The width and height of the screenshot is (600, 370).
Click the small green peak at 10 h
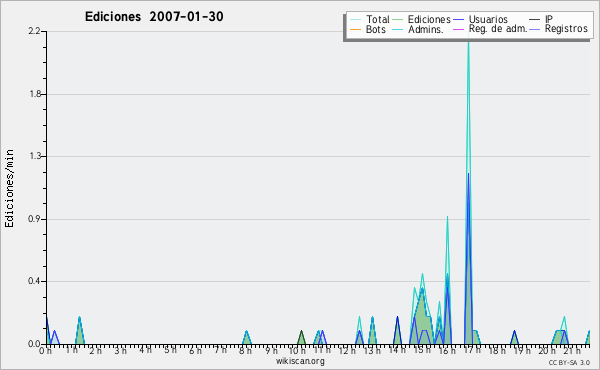click(x=301, y=337)
